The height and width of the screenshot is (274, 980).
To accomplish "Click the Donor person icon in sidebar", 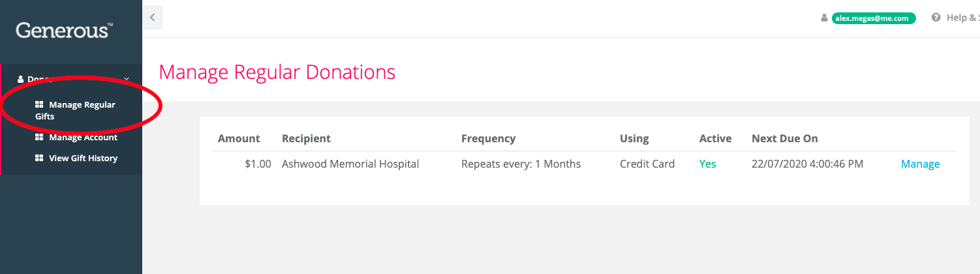I will click(20, 79).
